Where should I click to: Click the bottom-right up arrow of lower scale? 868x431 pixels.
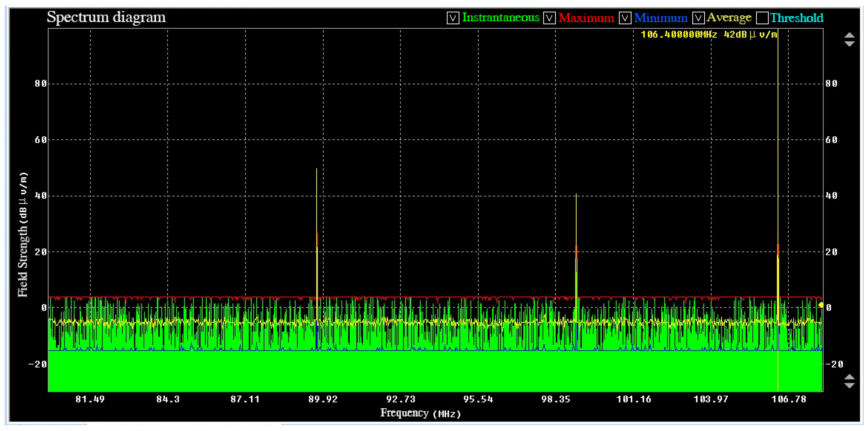coord(849,377)
